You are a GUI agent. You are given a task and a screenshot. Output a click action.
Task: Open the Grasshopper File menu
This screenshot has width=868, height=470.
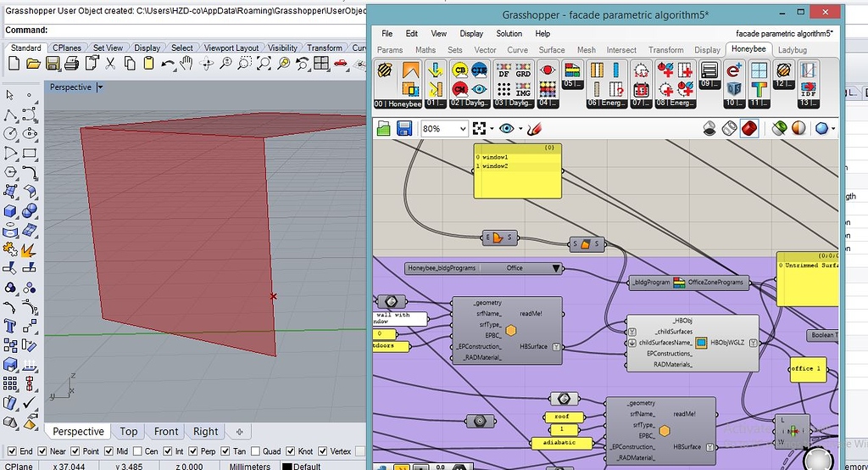pyautogui.click(x=387, y=34)
